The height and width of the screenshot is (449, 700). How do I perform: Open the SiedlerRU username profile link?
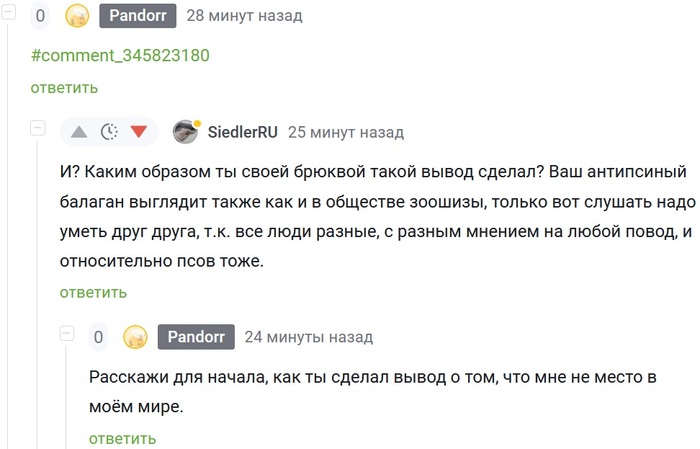[x=243, y=132]
